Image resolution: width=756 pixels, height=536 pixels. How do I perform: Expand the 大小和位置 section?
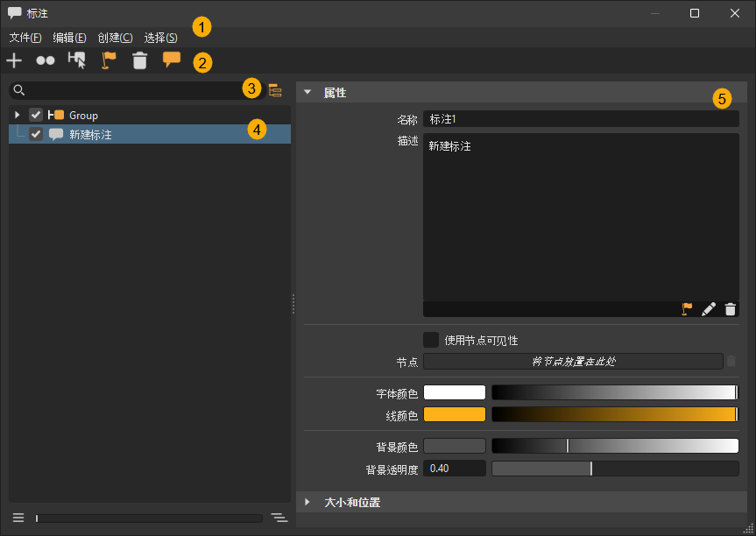click(307, 502)
